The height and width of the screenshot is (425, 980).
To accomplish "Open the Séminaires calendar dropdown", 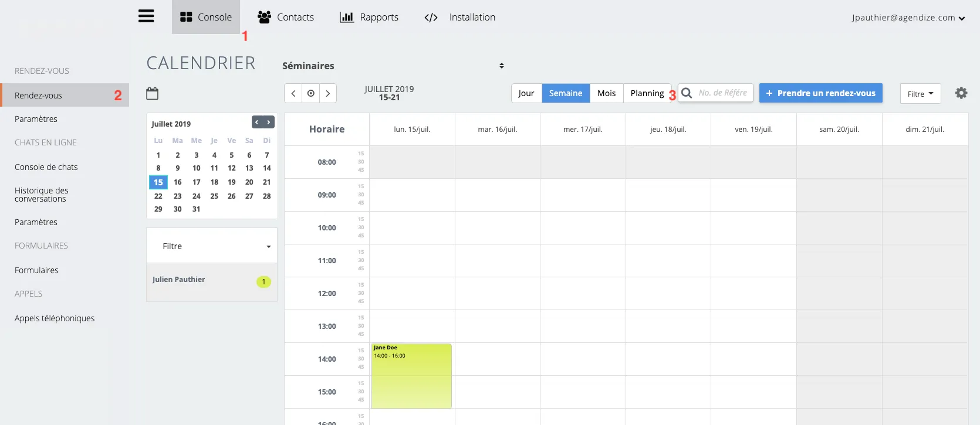I will 393,66.
